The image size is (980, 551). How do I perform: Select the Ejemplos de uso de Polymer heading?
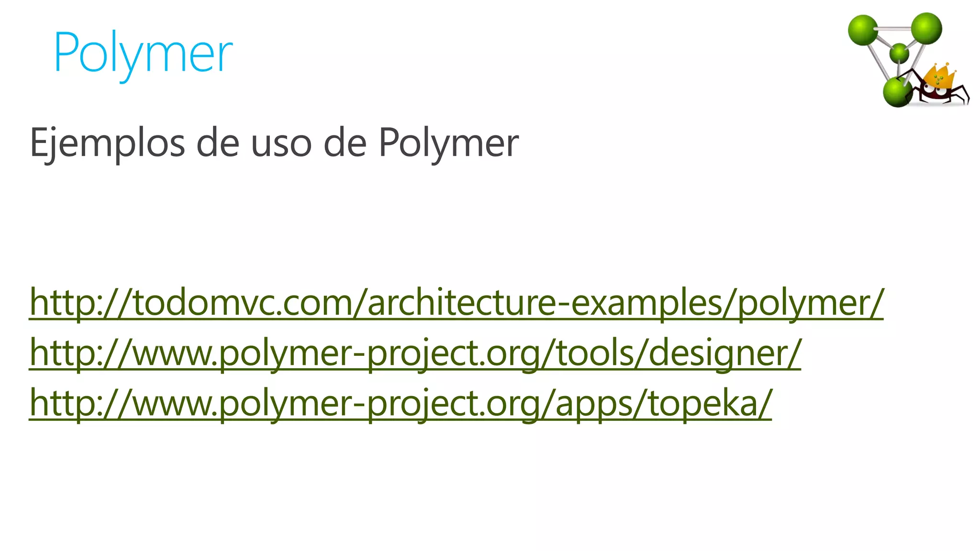point(274,142)
